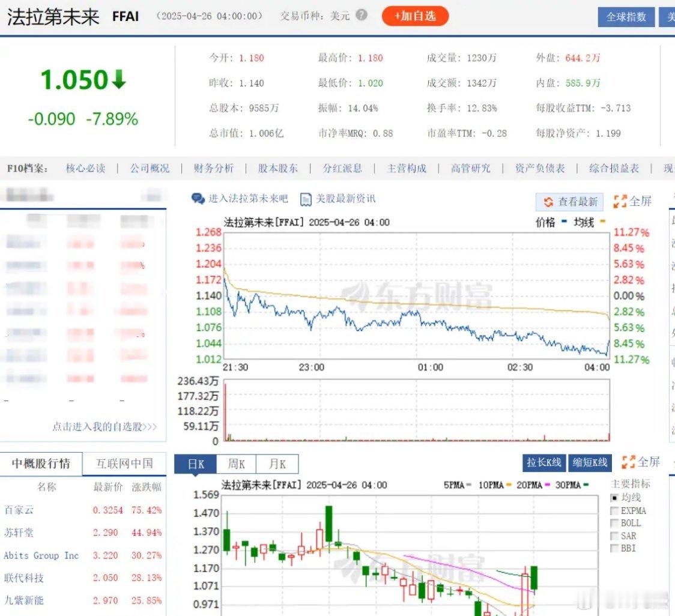Click the 全屏 label above the K-line chart
The image size is (675, 616).
coord(649,462)
